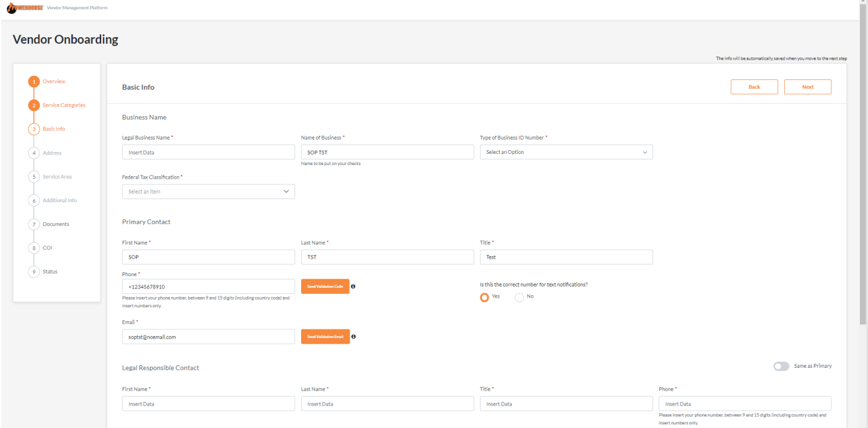
Task: Toggle the Same as Primary switch
Action: [780, 367]
